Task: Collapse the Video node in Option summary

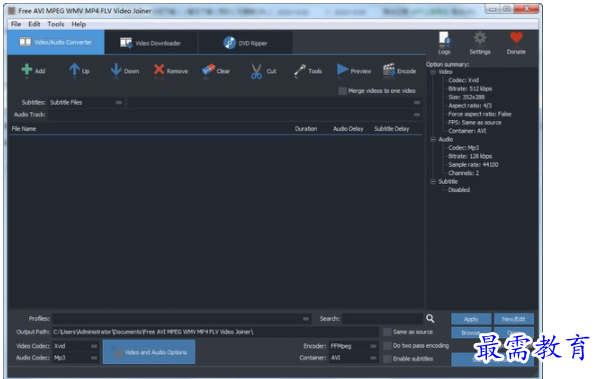Action: point(433,72)
